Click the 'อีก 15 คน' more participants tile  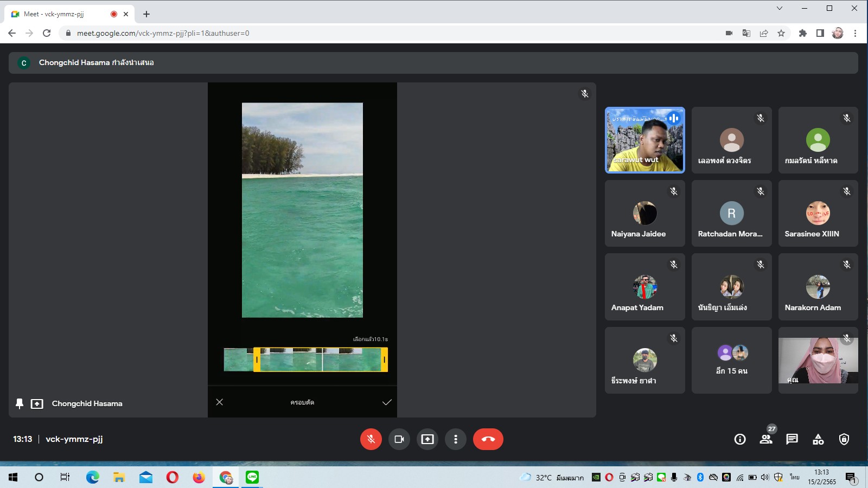click(x=731, y=360)
